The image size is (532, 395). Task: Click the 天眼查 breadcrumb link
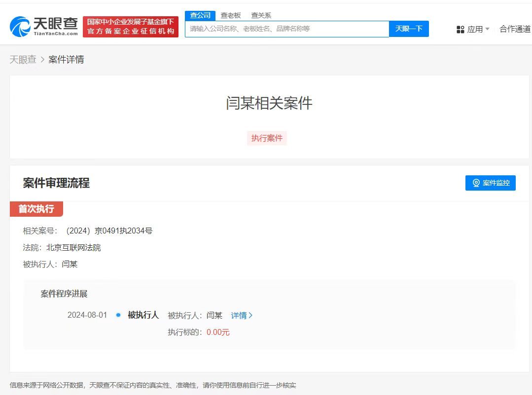(x=23, y=59)
